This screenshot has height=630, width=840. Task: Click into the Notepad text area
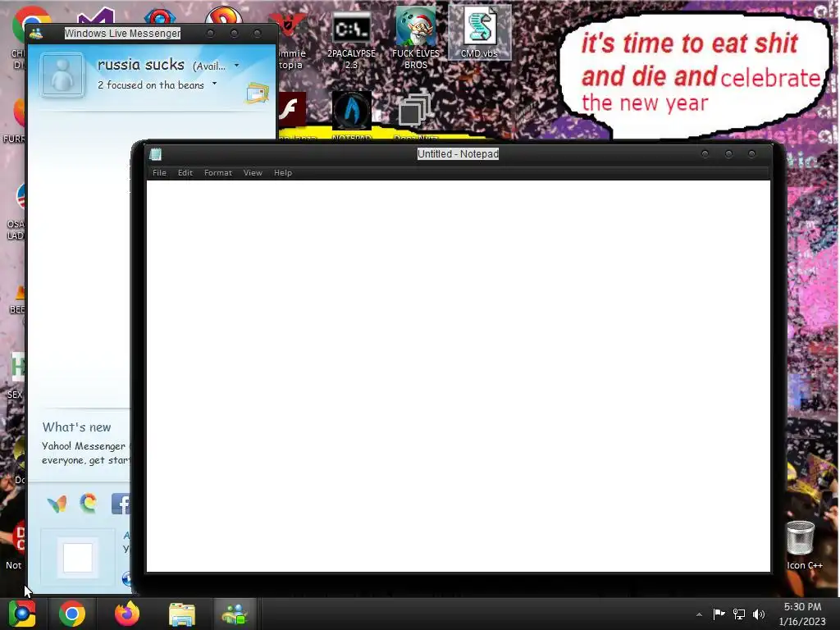pyautogui.click(x=458, y=376)
